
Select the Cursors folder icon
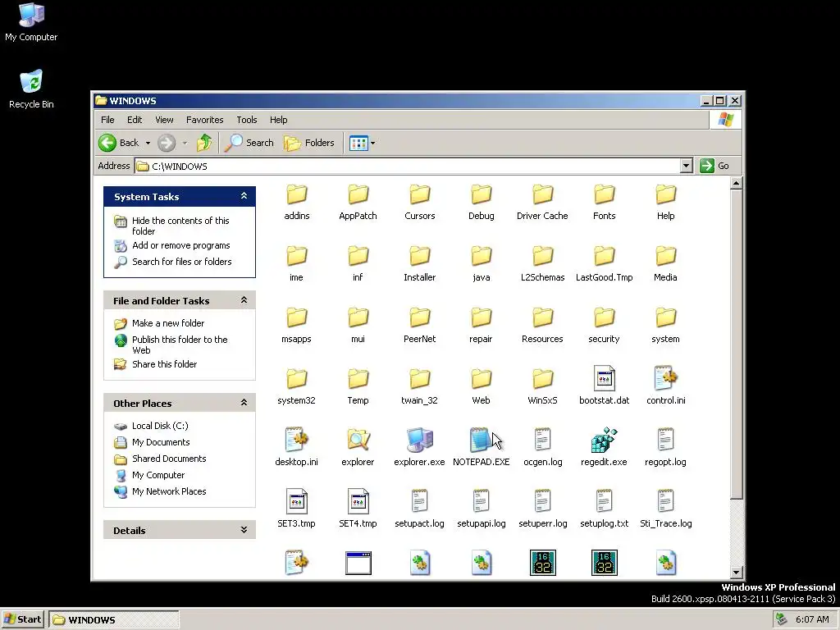click(419, 194)
